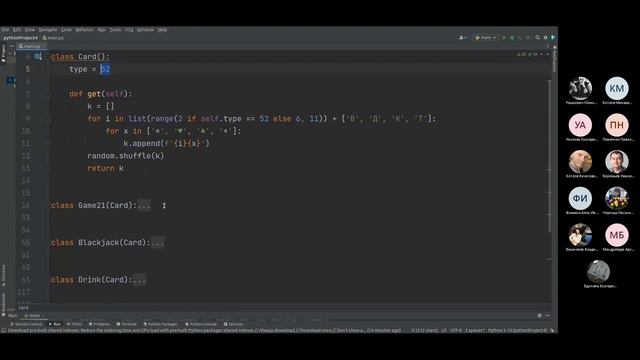Open the Bookmarks tool window on left strip
Image resolution: width=640 pixels, height=360 pixels.
point(3,303)
